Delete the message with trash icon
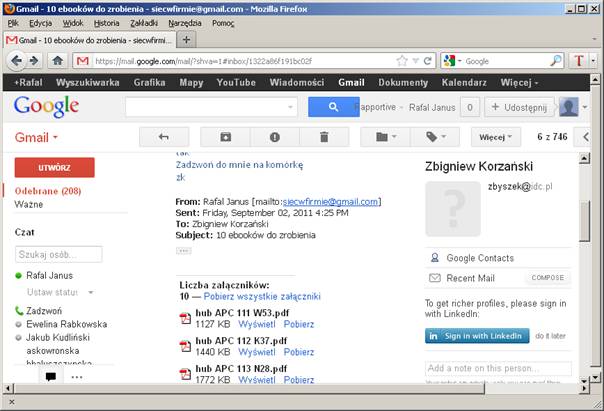The height and width of the screenshot is (411, 604). pos(324,137)
